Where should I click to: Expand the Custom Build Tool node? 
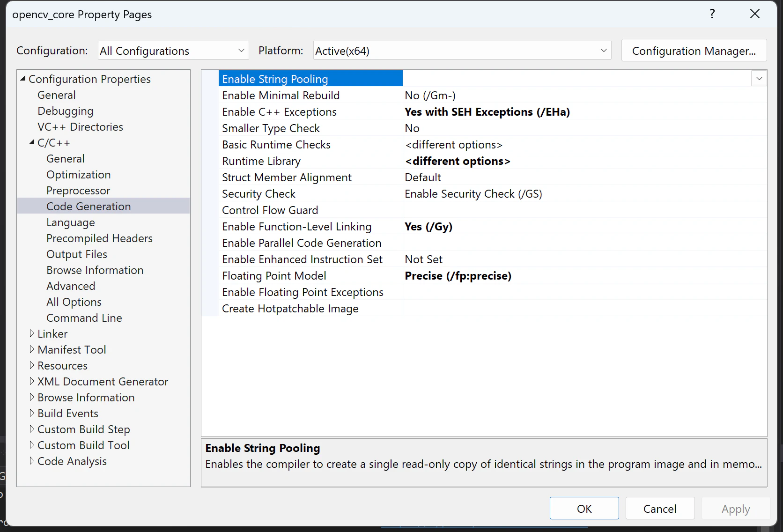coord(32,445)
